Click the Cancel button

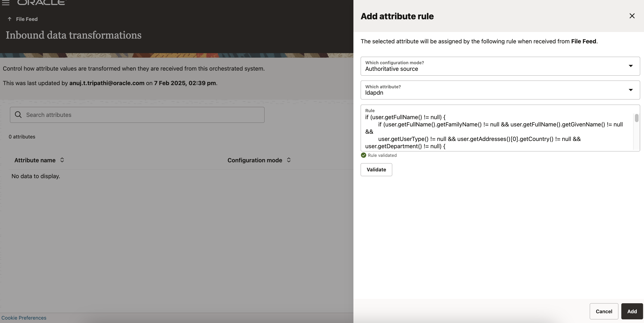(x=604, y=311)
